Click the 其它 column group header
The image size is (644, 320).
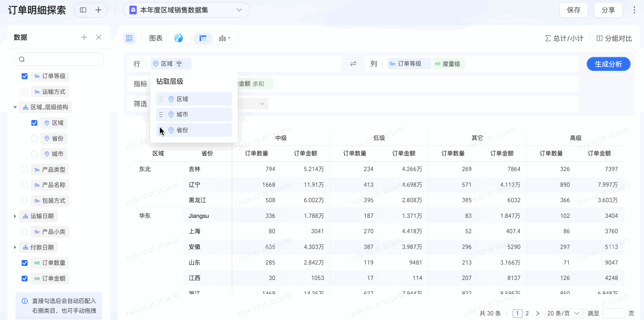pyautogui.click(x=477, y=138)
